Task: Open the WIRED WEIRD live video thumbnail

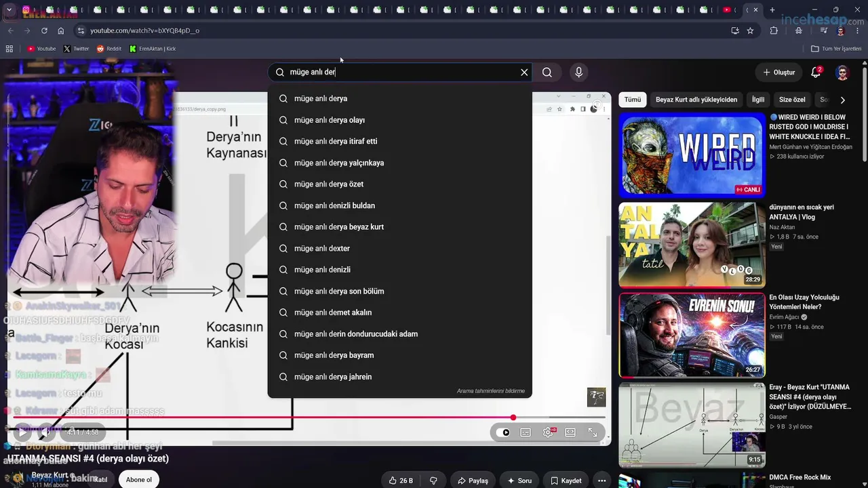Action: point(692,156)
